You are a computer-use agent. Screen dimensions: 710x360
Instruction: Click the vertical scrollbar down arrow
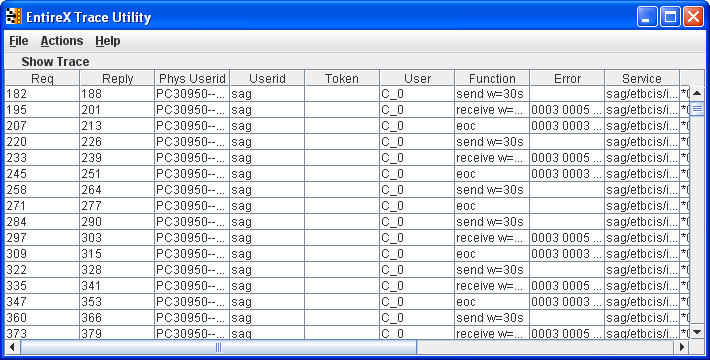click(x=697, y=332)
